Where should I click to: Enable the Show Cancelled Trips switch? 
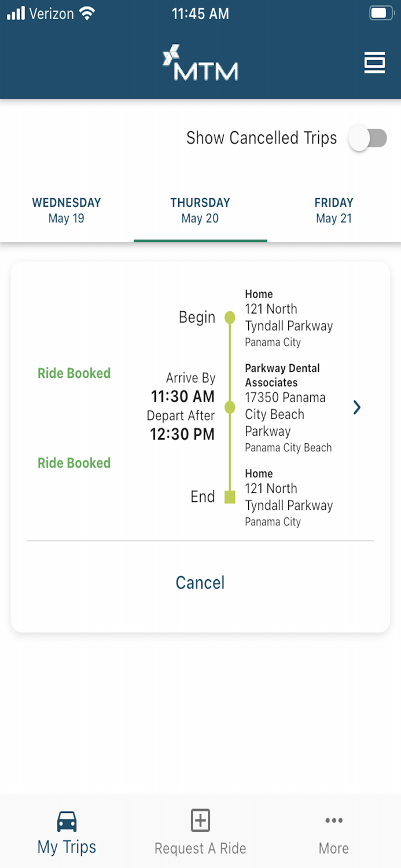368,138
